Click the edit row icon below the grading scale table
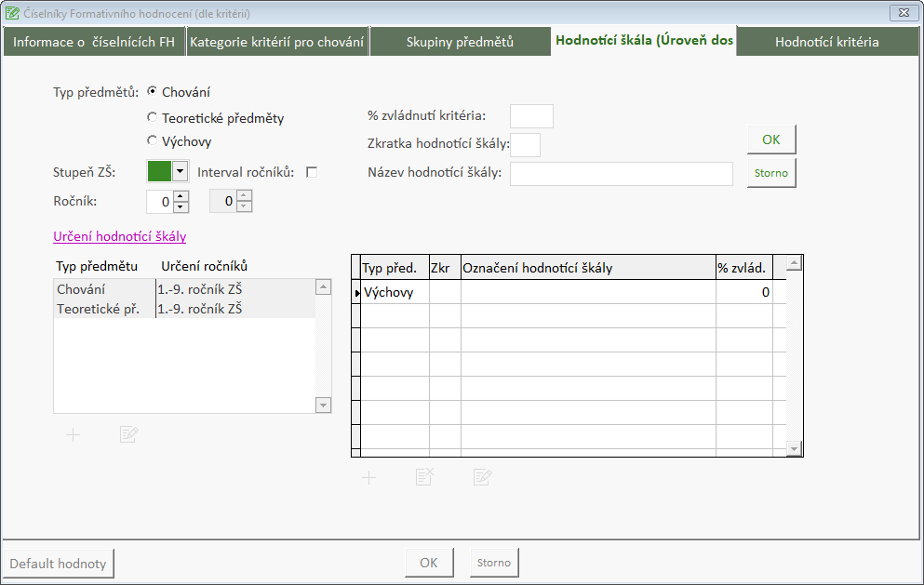The image size is (924, 585). coord(482,476)
